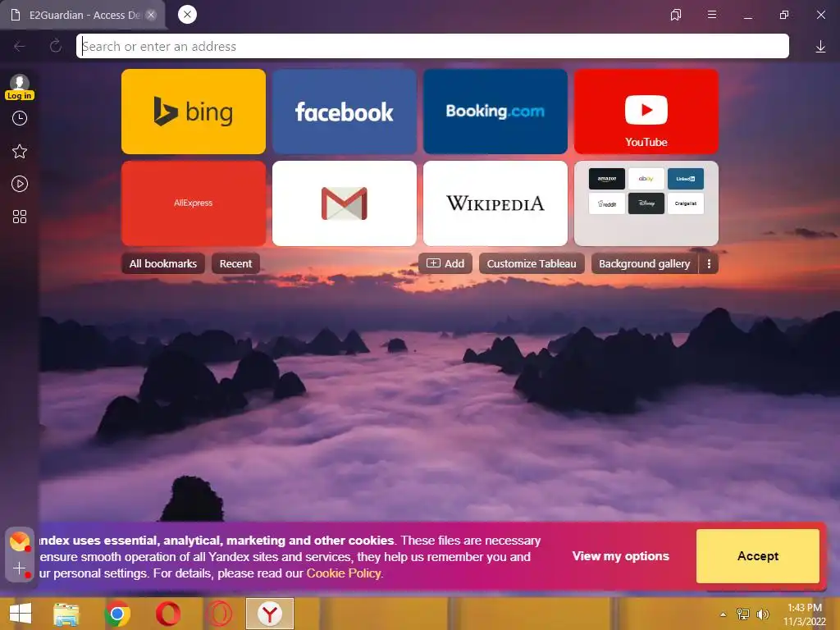Accept the Yandex cookies
Screen dimensions: 840x630
pos(757,556)
